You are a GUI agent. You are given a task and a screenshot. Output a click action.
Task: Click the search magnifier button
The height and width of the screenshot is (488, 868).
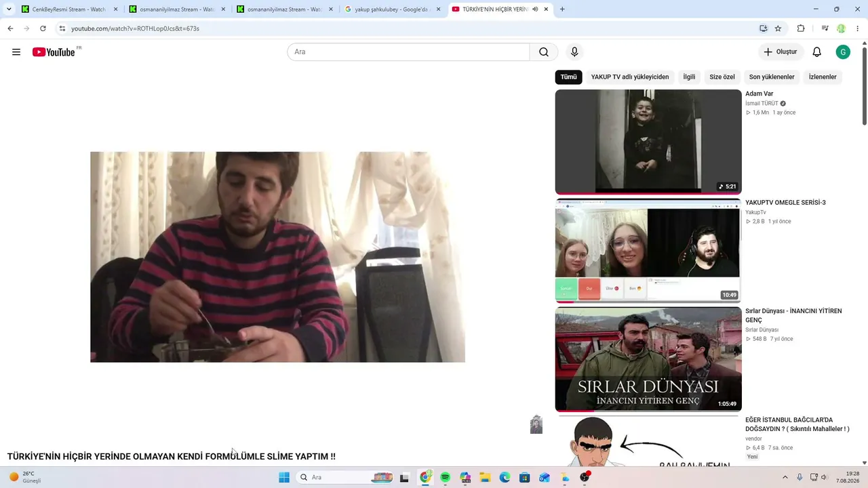click(544, 52)
